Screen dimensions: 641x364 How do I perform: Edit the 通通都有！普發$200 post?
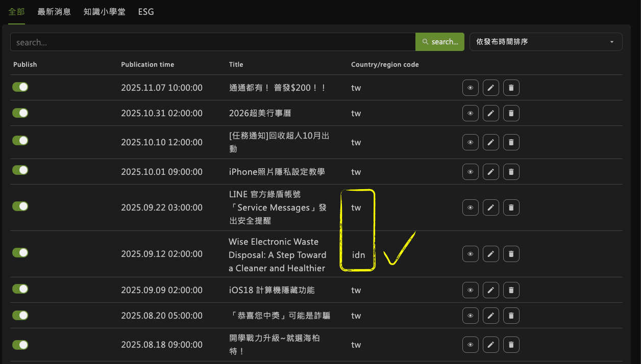(x=491, y=88)
